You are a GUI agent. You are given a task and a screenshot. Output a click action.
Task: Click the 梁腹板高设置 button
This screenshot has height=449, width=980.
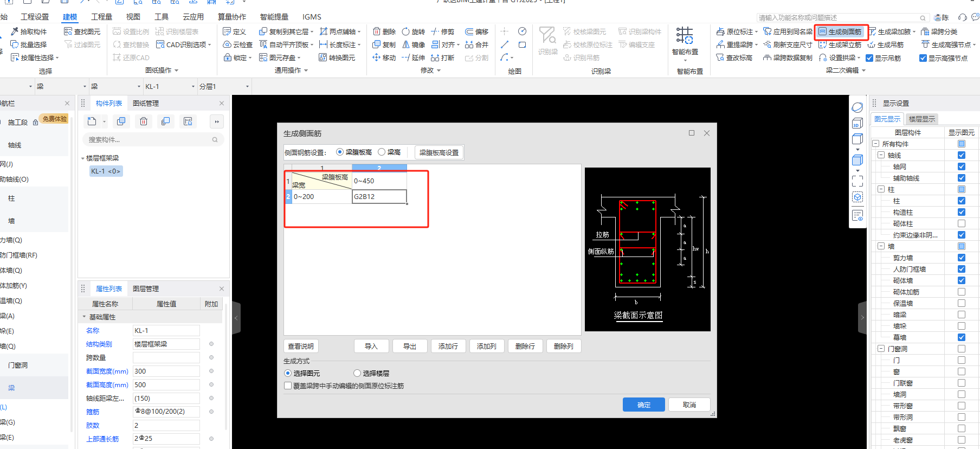coord(439,152)
